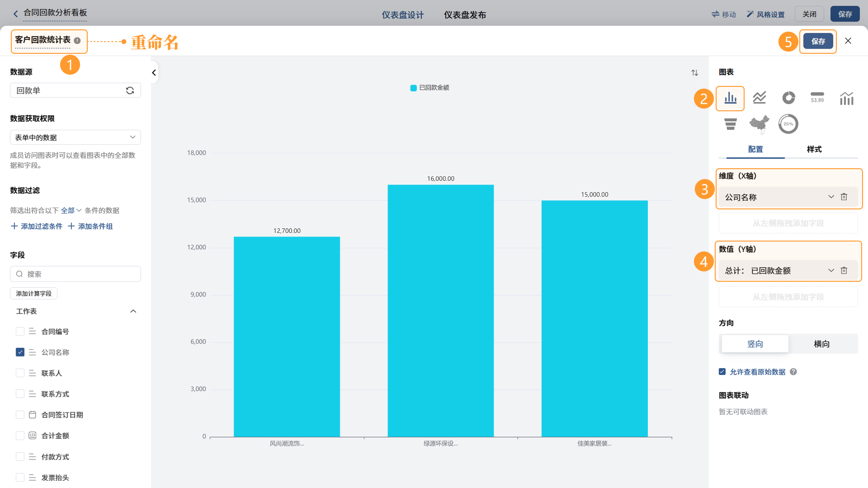Check the 付款方式 field checkbox
This screenshot has width=868, height=488.
coord(20,457)
